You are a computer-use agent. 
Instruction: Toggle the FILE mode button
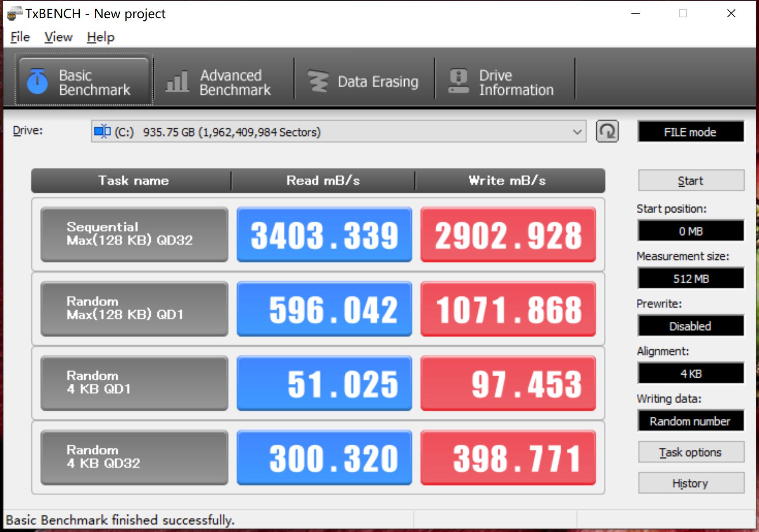point(690,132)
